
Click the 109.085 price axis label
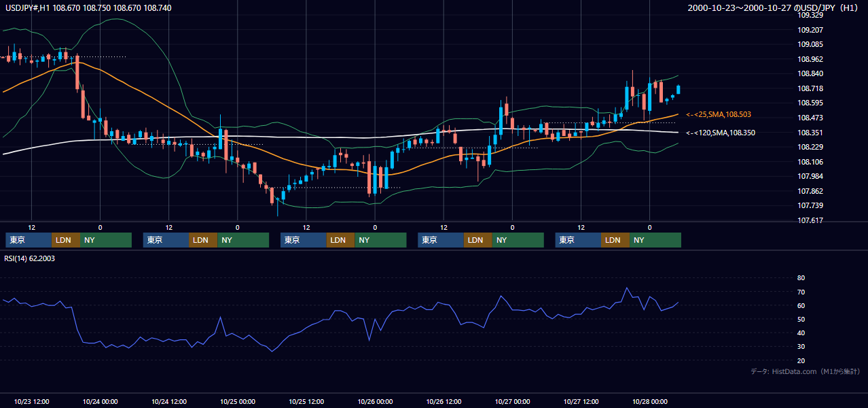[x=810, y=45]
